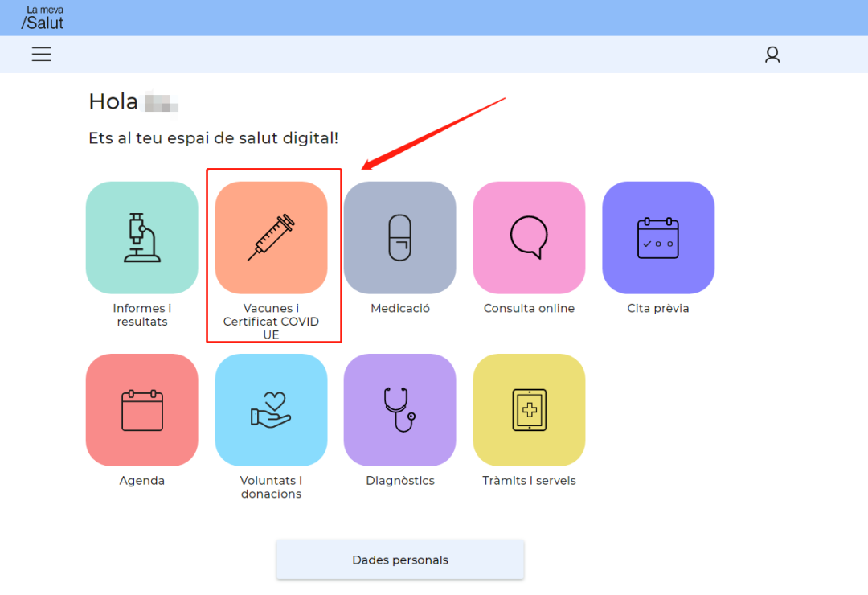This screenshot has width=868, height=595.
Task: Open Consulta online speech bubble tile
Action: pyautogui.click(x=529, y=238)
